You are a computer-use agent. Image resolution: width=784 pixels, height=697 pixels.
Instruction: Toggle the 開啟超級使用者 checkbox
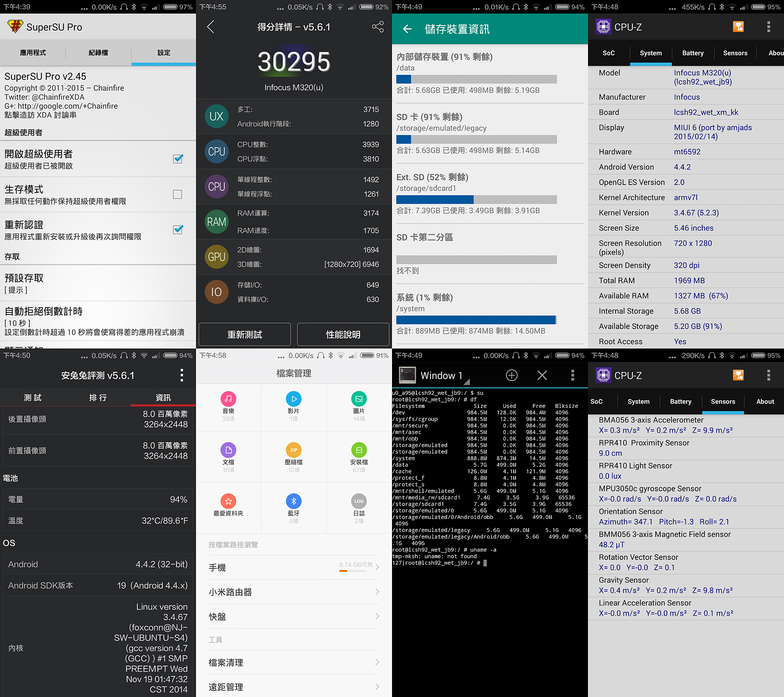coord(178,159)
